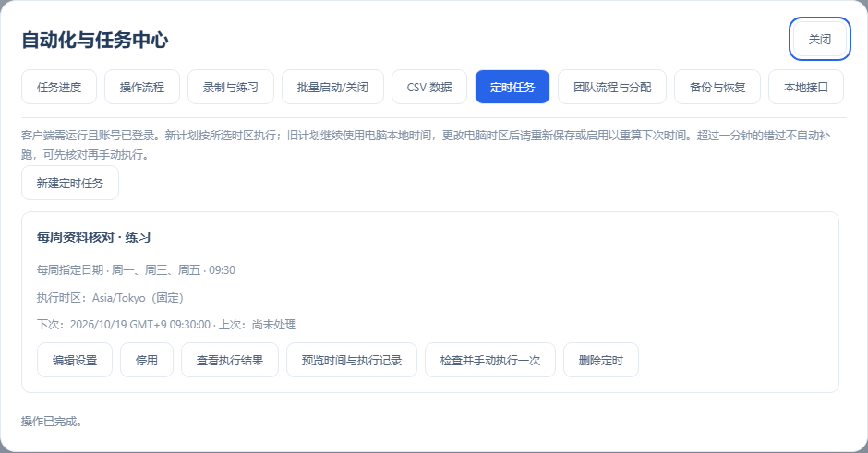Click 预览时间与执行记录 button

(x=352, y=360)
